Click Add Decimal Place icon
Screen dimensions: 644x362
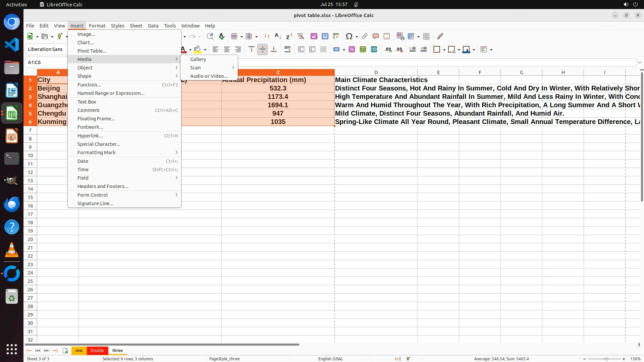pos(388,50)
